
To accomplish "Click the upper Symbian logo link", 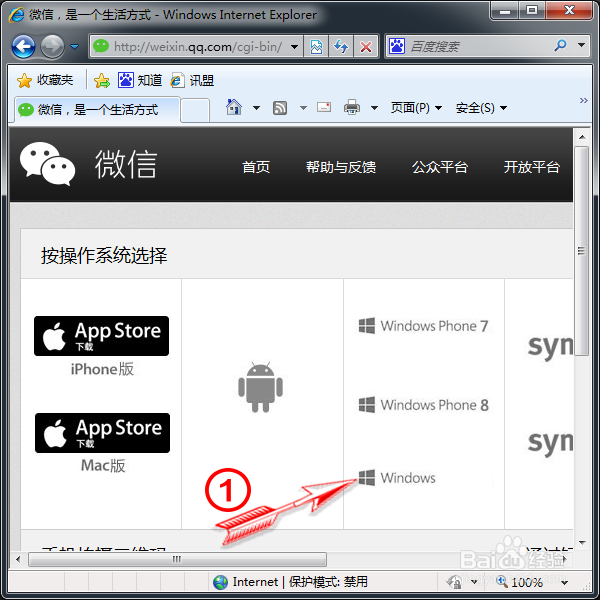I will 550,346.
